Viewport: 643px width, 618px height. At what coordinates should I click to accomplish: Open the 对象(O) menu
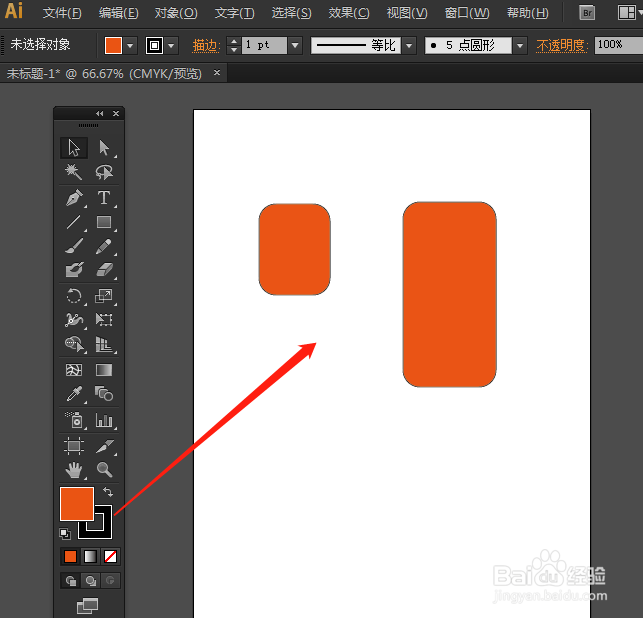click(176, 13)
